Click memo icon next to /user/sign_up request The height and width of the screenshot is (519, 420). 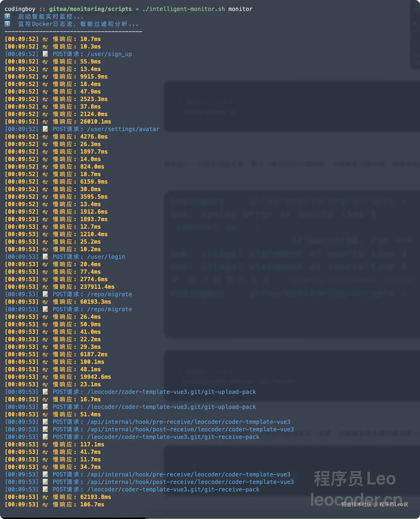pyautogui.click(x=45, y=54)
